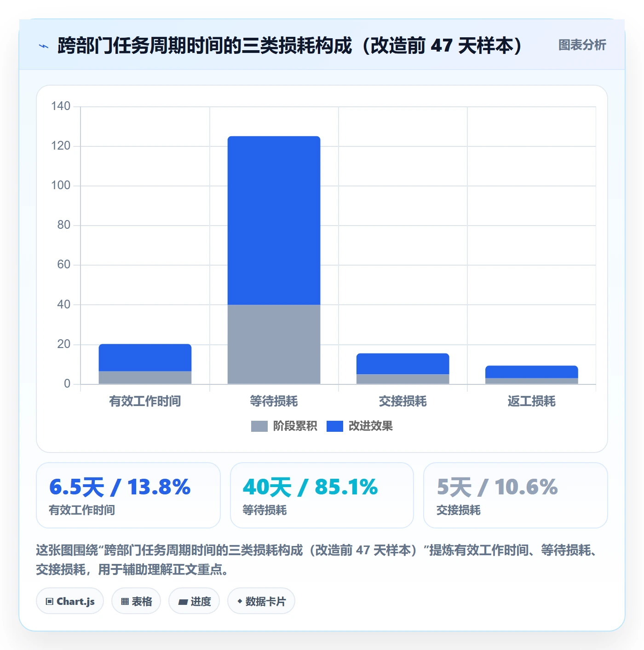Image resolution: width=644 pixels, height=650 pixels.
Task: Click the 交接损耗 x-axis label
Action: 402,401
